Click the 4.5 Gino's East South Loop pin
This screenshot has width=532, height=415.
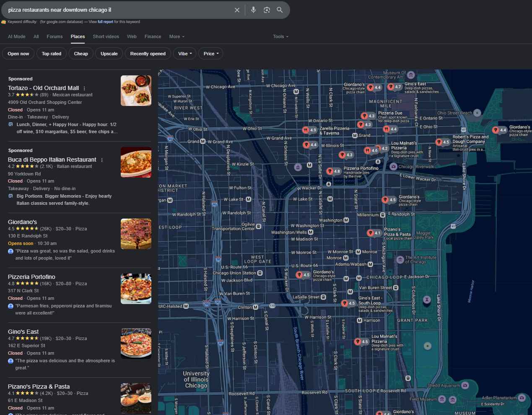348,303
